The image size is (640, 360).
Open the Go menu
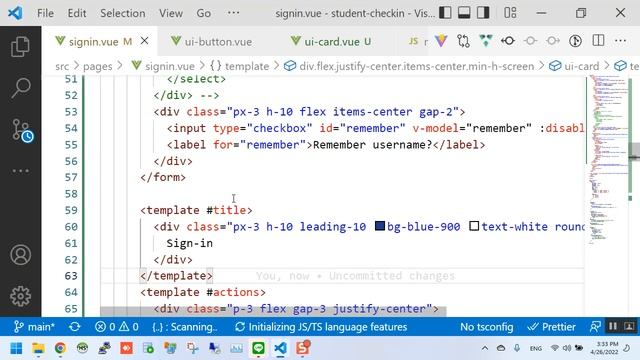(x=204, y=13)
